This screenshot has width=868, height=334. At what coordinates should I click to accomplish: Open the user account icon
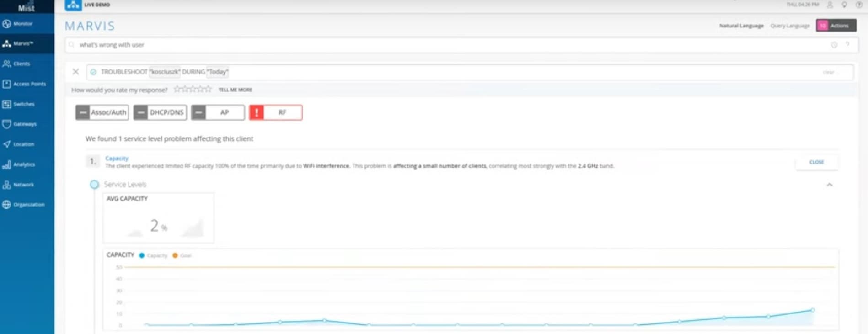pos(830,5)
